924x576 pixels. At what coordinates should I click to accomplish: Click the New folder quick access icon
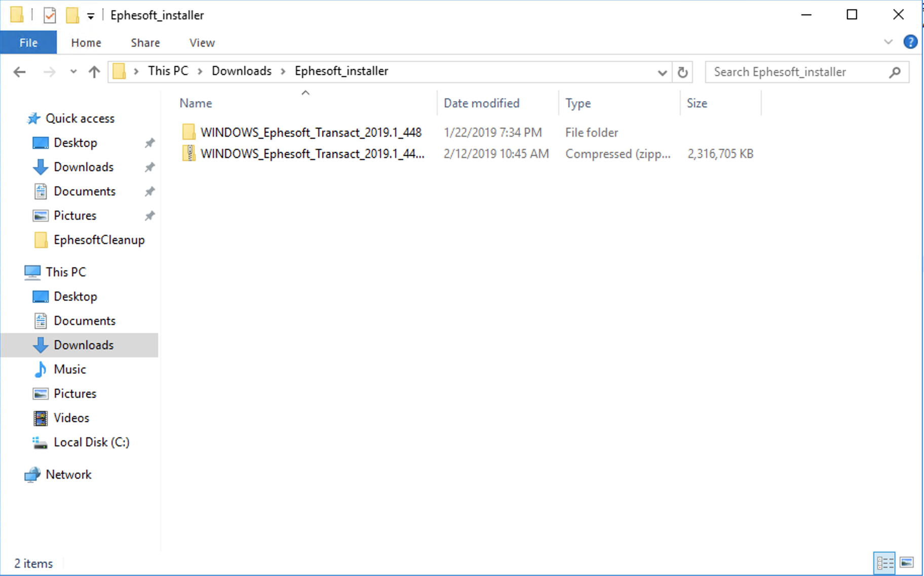[x=72, y=15]
